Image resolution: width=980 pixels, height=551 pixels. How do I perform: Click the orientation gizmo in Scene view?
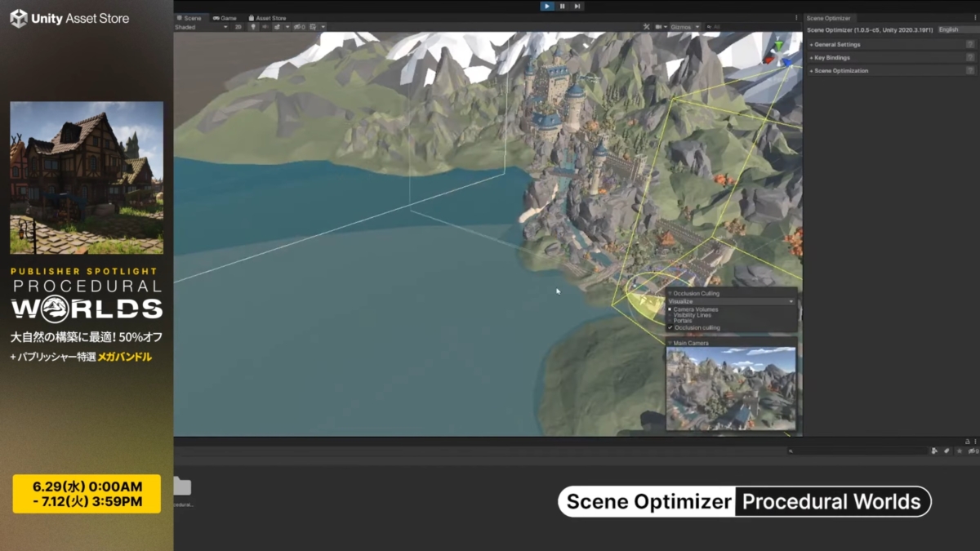pos(779,53)
